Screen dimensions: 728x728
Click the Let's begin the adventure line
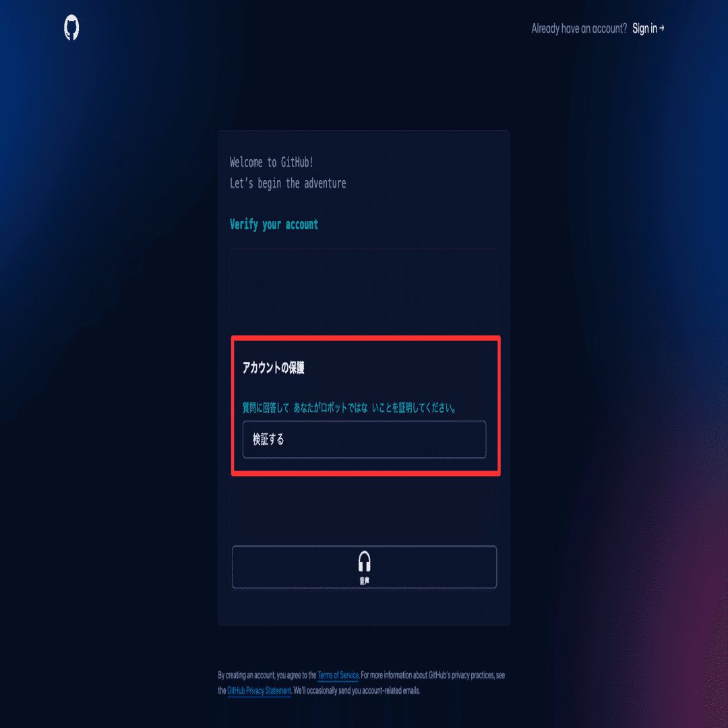click(288, 183)
